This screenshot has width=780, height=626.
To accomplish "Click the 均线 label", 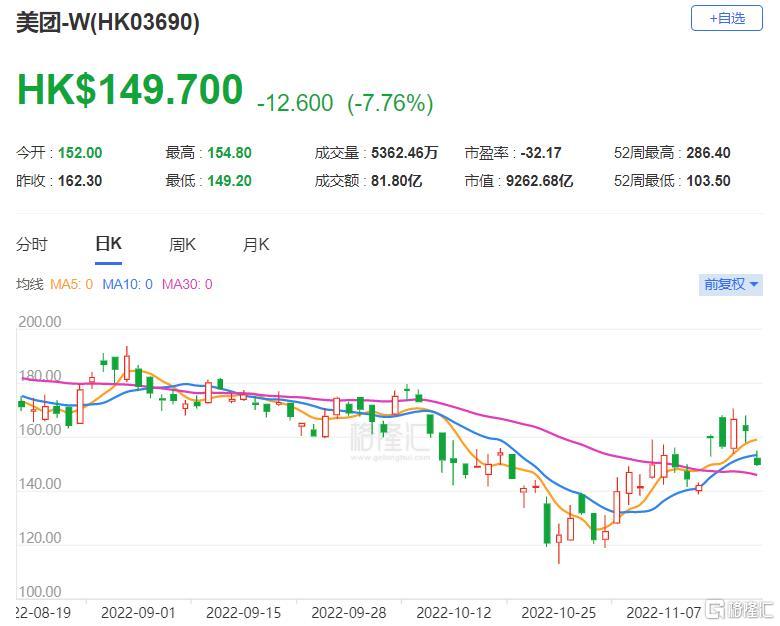I will pos(29,284).
